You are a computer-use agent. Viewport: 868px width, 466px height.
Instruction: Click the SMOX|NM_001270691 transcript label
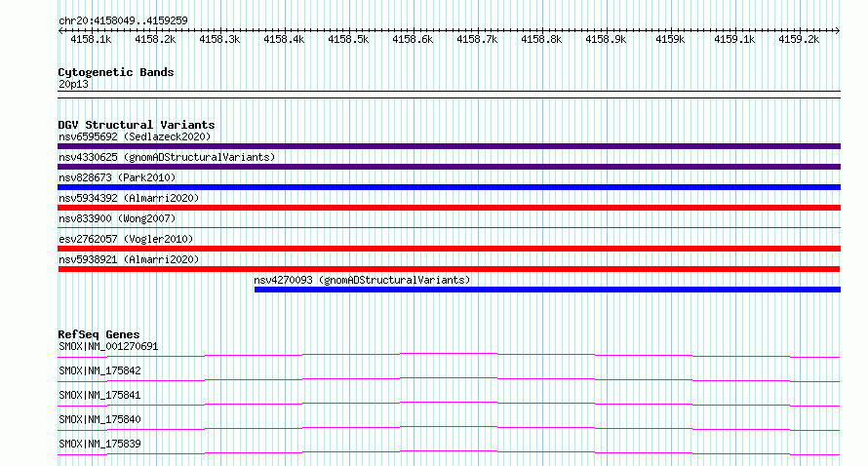(108, 346)
